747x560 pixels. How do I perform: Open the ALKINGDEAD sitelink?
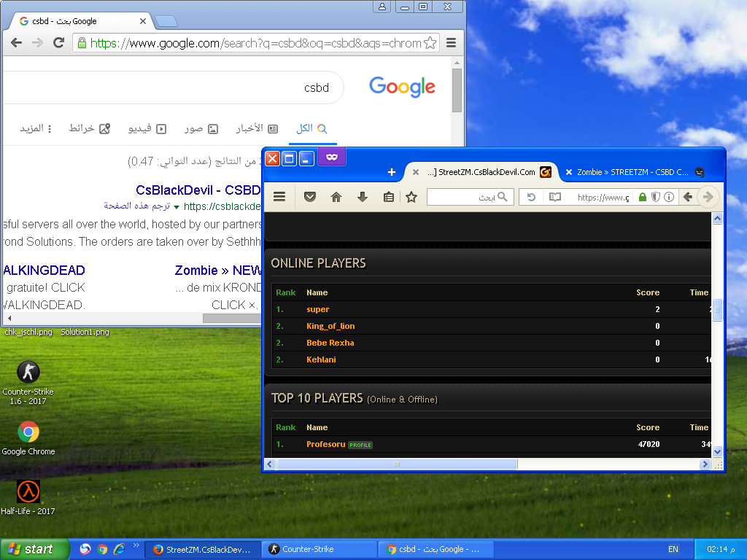(44, 271)
